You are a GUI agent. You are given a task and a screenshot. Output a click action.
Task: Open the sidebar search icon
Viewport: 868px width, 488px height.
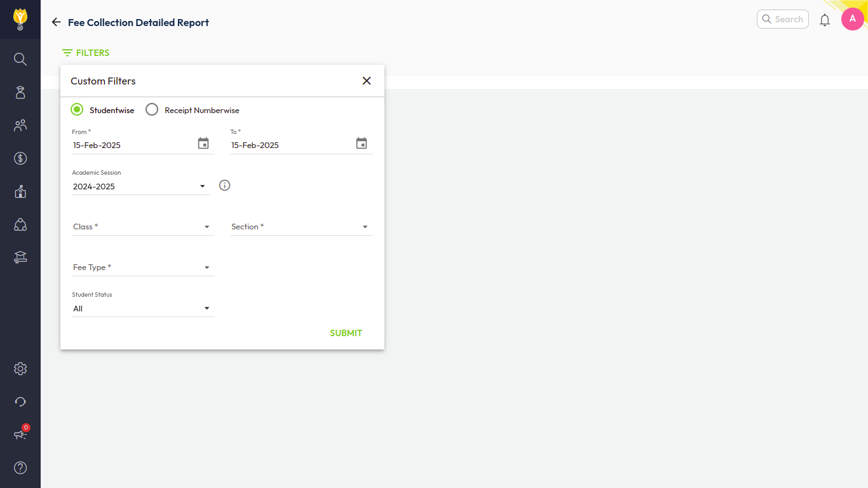pos(20,59)
